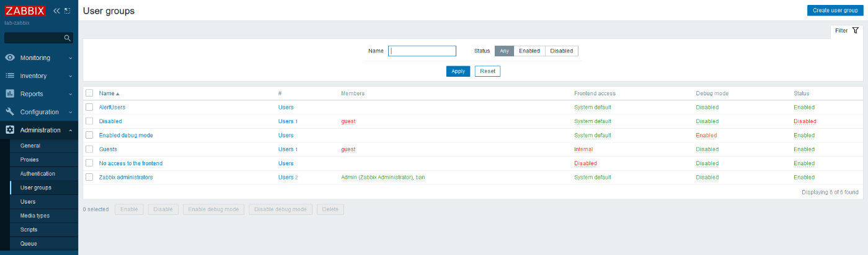Viewport: 868px width, 255px height.
Task: Click the Configuration wrench icon
Action: (x=10, y=112)
